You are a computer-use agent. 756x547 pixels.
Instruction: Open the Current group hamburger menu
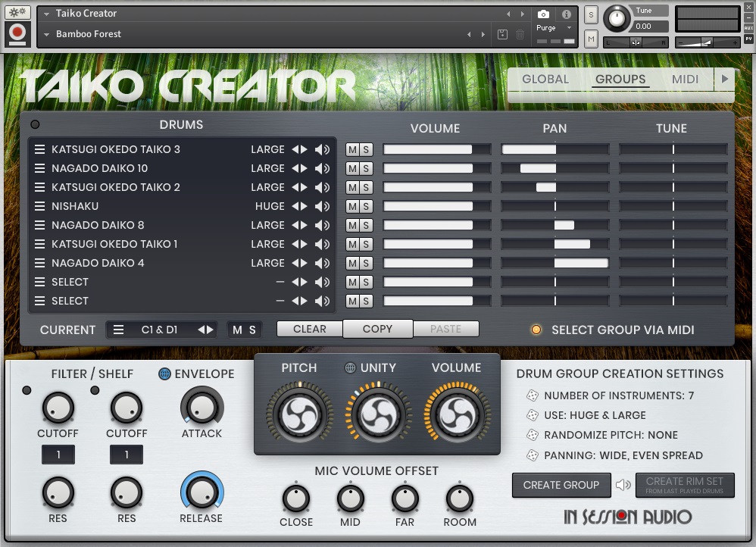[x=118, y=330]
